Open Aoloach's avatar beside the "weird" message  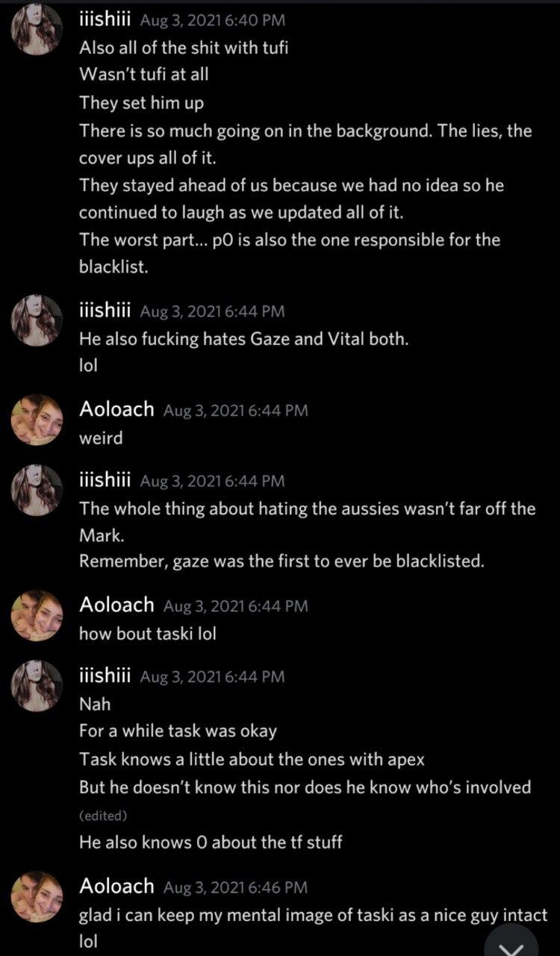(x=37, y=419)
